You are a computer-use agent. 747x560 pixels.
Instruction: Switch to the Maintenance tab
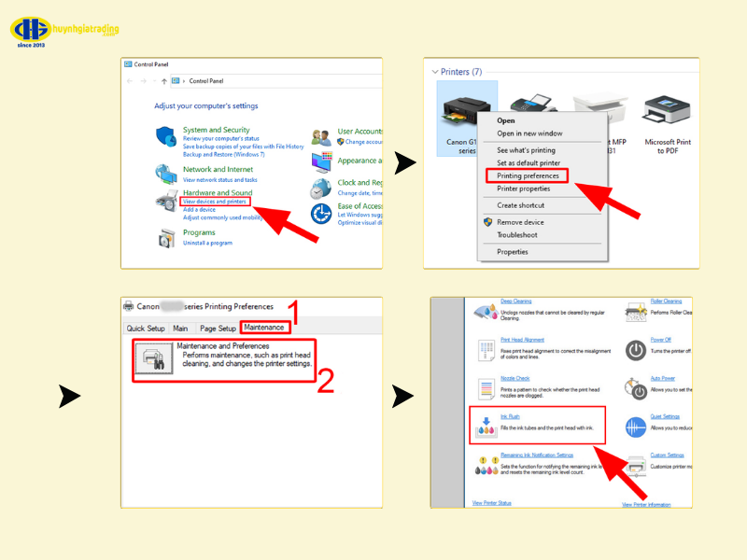coord(263,328)
